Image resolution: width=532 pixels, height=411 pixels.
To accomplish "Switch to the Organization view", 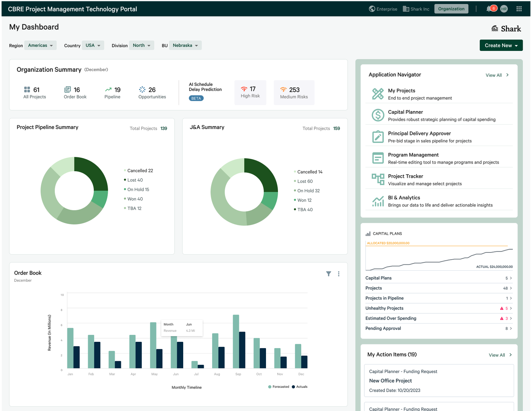I will pyautogui.click(x=451, y=9).
